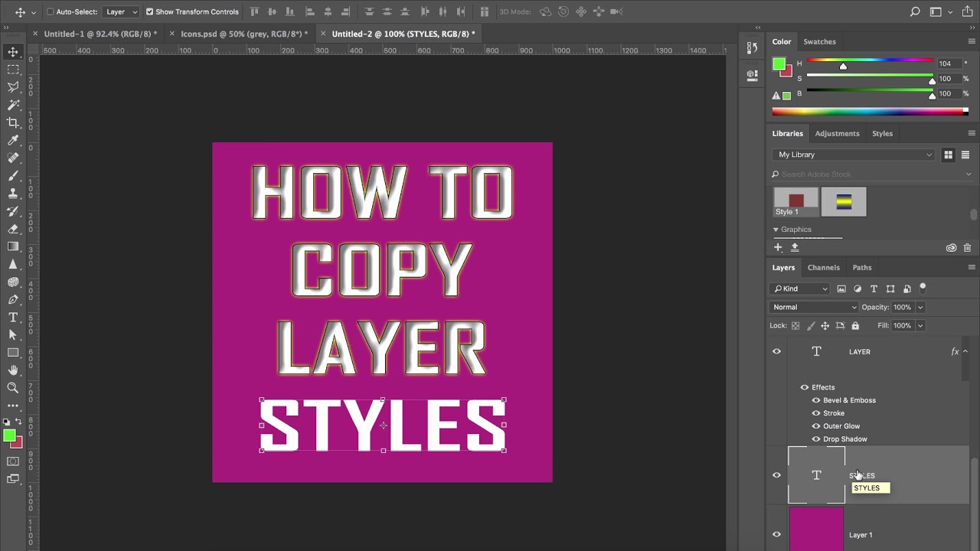
Task: Open Adobe Stock search options arrow
Action: (969, 174)
